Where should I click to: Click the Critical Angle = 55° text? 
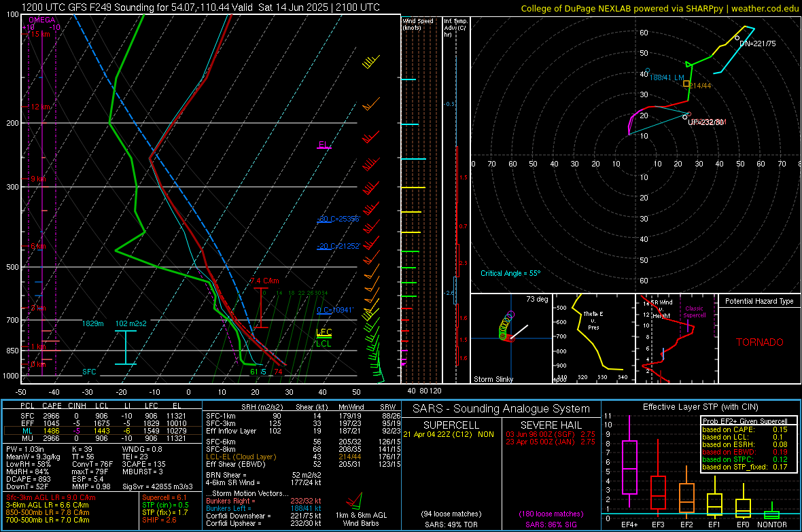(x=510, y=273)
